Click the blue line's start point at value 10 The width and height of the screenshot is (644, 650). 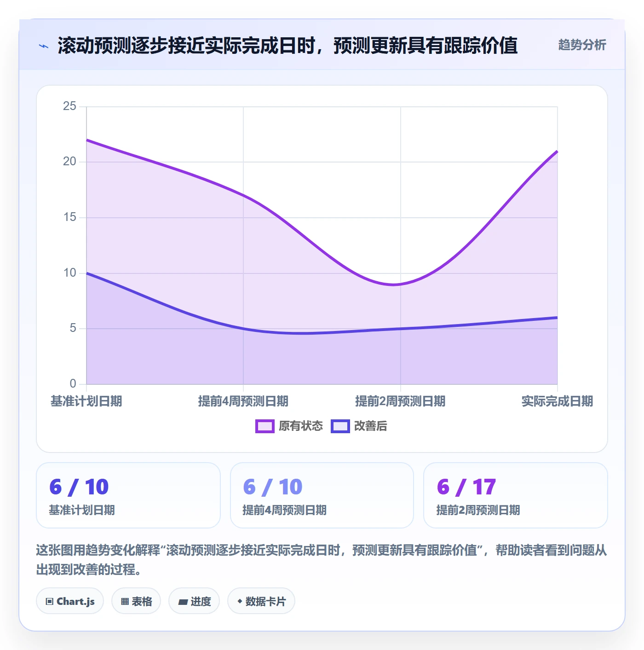pos(86,273)
